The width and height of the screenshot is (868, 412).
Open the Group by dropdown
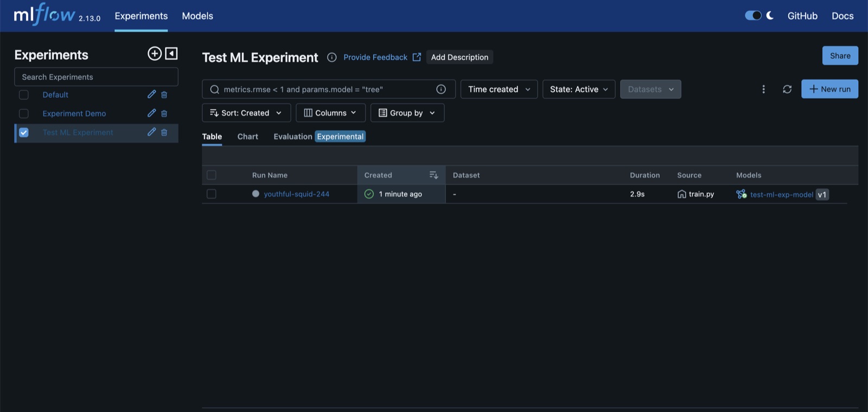tap(407, 113)
